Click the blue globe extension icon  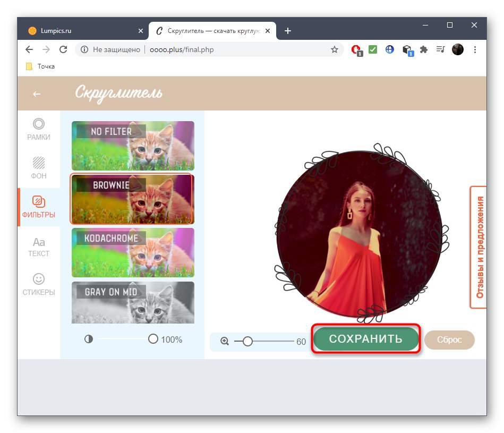coord(390,49)
